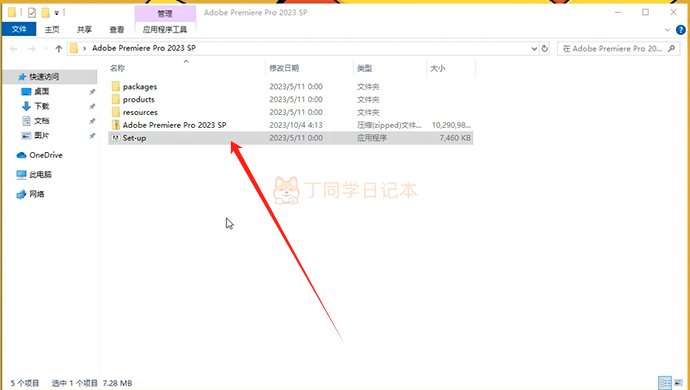This screenshot has height=390, width=690.
Task: Click the zipped archive file icon
Action: pyautogui.click(x=116, y=125)
